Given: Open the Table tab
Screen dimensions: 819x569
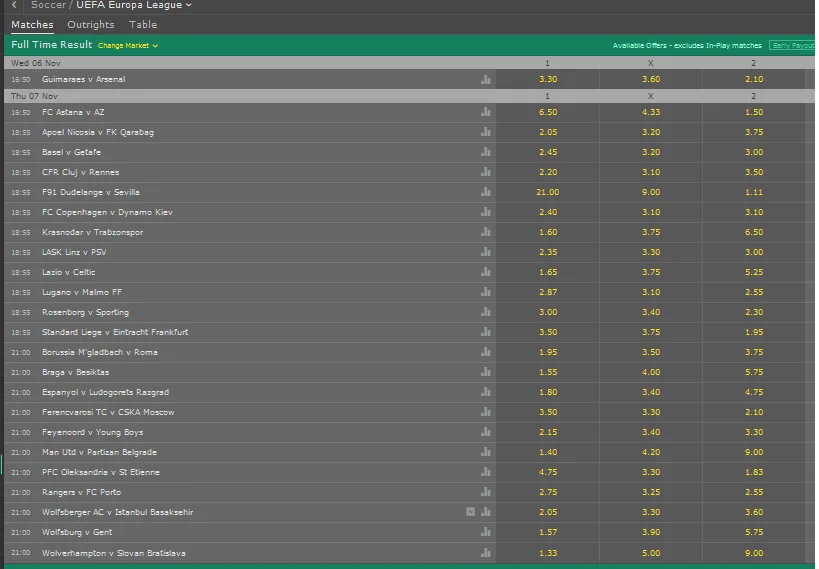Looking at the screenshot, I should click(x=143, y=25).
